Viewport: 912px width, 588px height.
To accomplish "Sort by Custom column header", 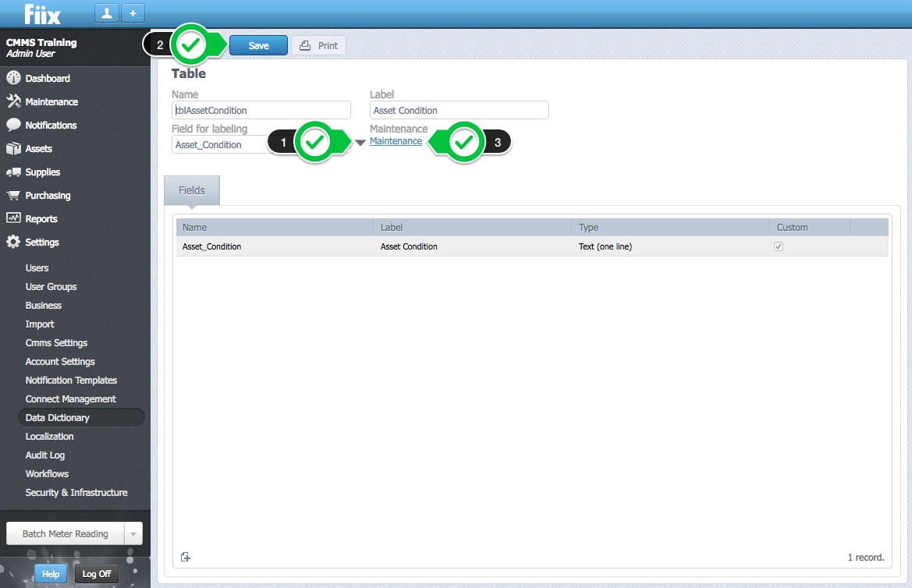I will coord(811,228).
